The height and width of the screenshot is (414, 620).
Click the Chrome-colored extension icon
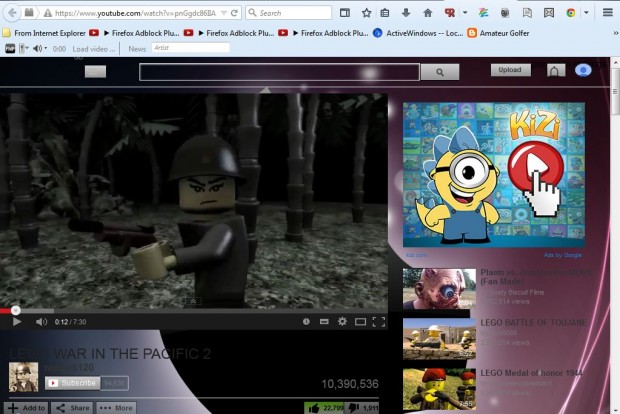tap(571, 13)
